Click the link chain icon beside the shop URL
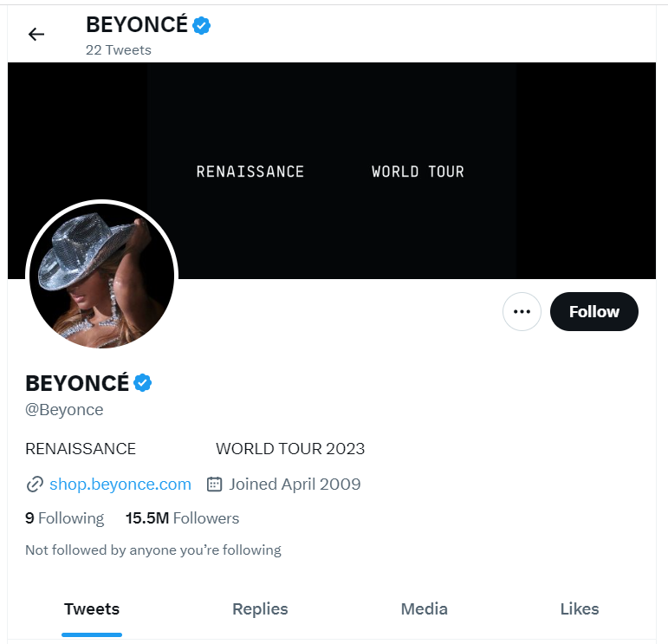 pyautogui.click(x=35, y=485)
